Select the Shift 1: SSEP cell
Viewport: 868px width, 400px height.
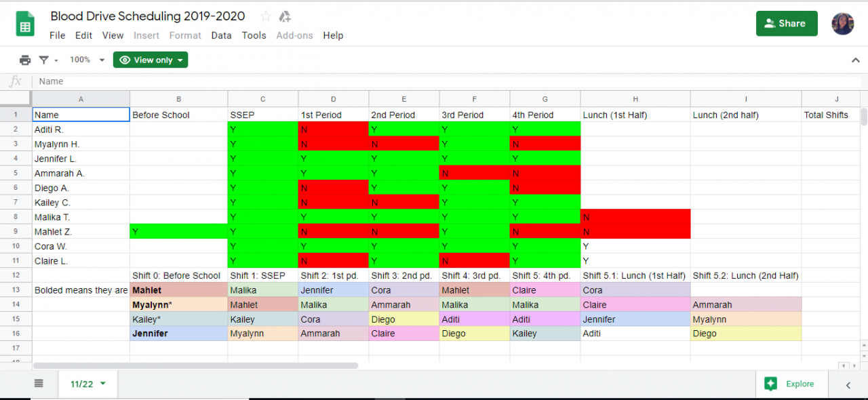(x=262, y=275)
